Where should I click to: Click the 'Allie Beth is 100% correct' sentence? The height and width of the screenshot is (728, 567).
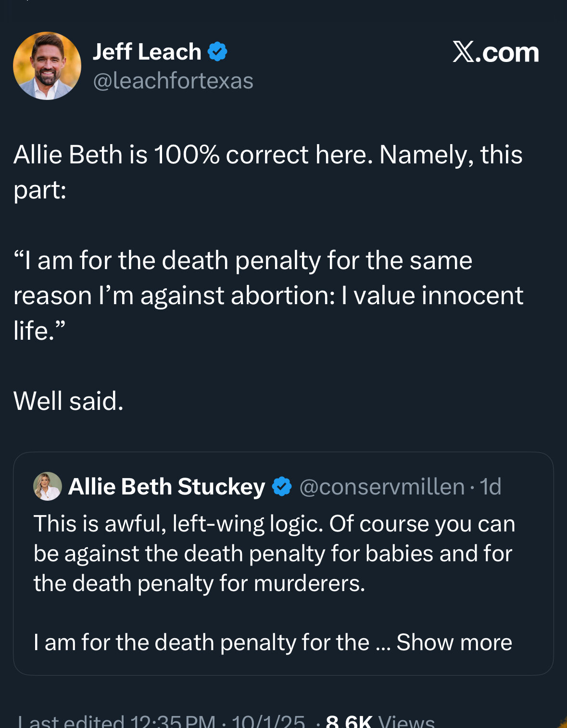point(267,155)
